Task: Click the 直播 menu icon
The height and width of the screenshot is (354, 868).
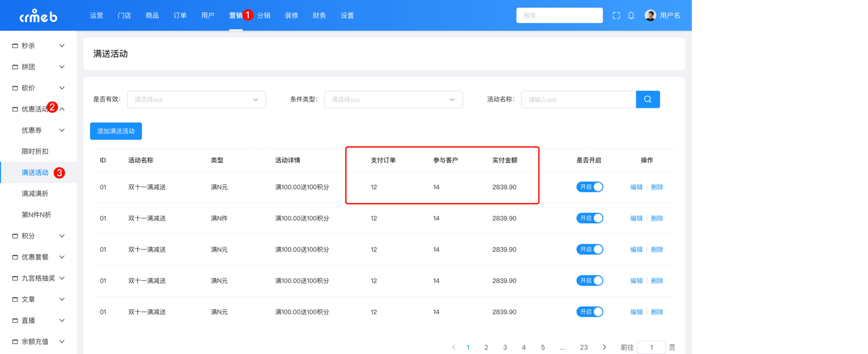Action: tap(15, 321)
